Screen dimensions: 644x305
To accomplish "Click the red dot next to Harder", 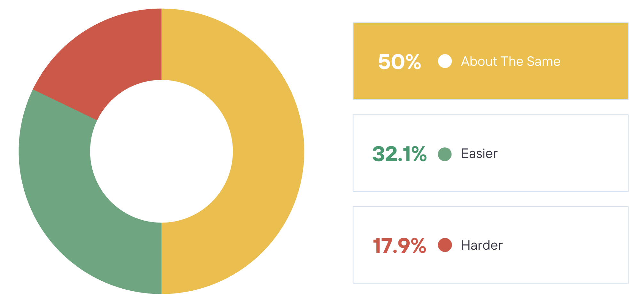I will coord(445,245).
